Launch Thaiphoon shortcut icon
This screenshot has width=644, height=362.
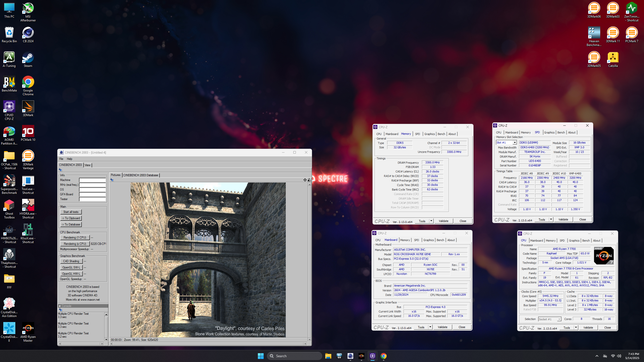click(9, 258)
